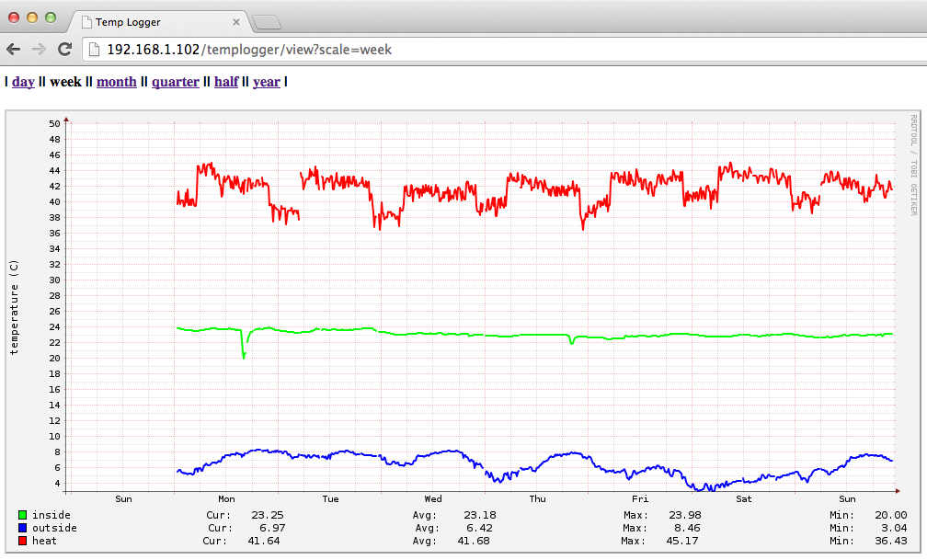The image size is (927, 560).
Task: Open the day scale view
Action: (x=23, y=81)
